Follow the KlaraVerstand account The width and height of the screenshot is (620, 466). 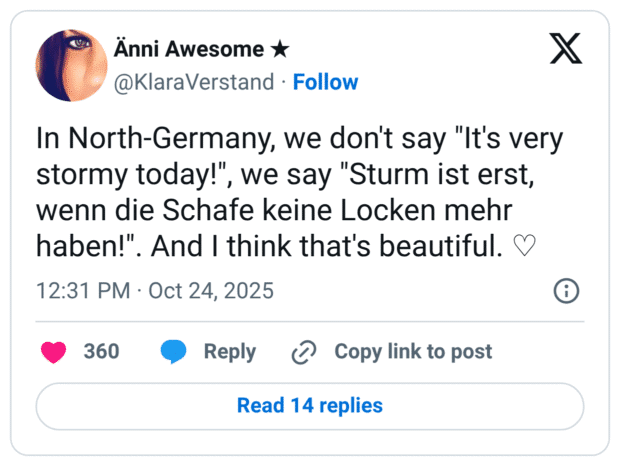click(325, 82)
